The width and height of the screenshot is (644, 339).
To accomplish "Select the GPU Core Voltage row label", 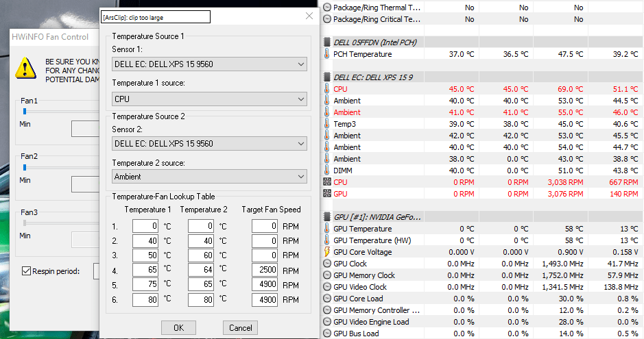I will 362,252.
